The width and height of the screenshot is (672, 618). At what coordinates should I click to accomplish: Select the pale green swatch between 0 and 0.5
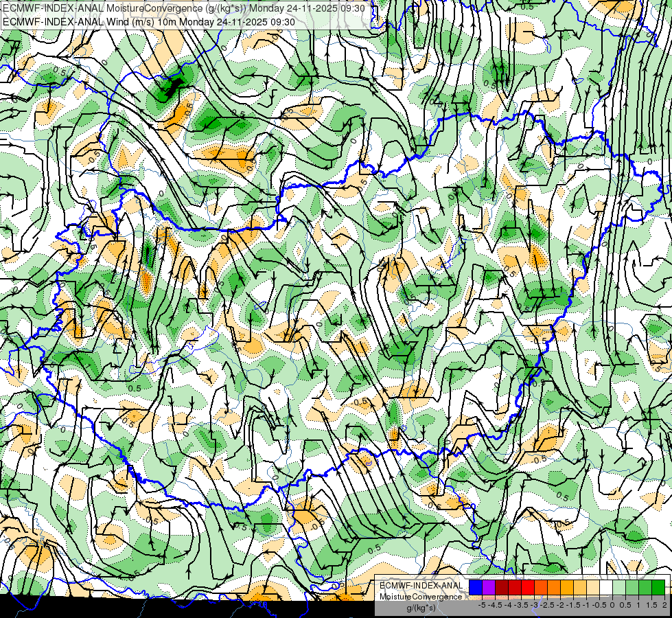tap(619, 587)
